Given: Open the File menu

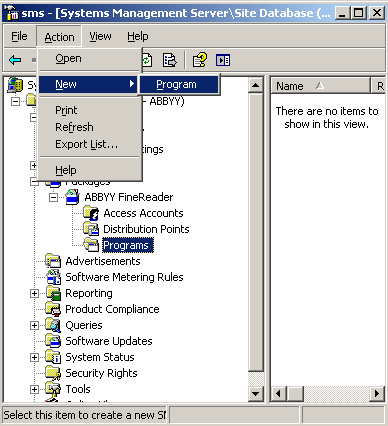Looking at the screenshot, I should [19, 36].
